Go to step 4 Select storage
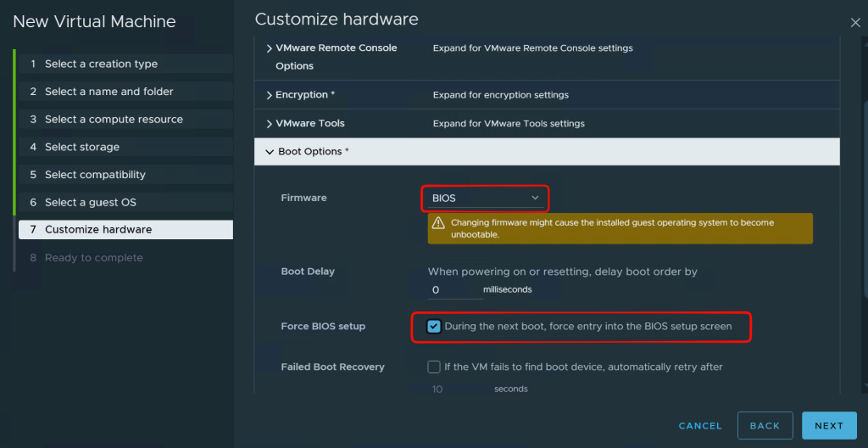Screen dimensions: 868x448 125,147
